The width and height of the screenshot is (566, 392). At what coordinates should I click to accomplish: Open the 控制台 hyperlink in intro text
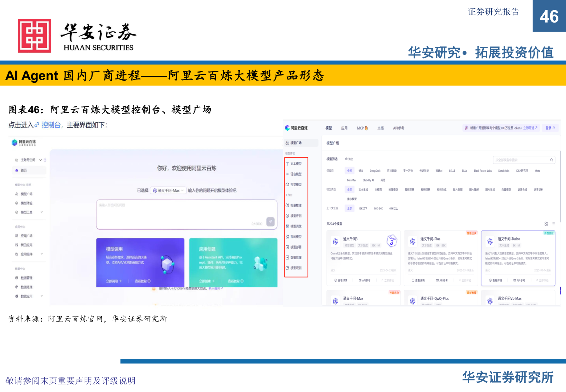(x=51, y=125)
